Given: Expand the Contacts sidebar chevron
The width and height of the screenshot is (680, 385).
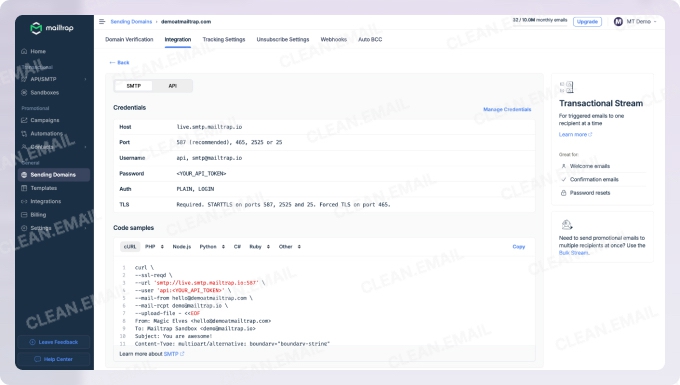Looking at the screenshot, I should point(85,147).
